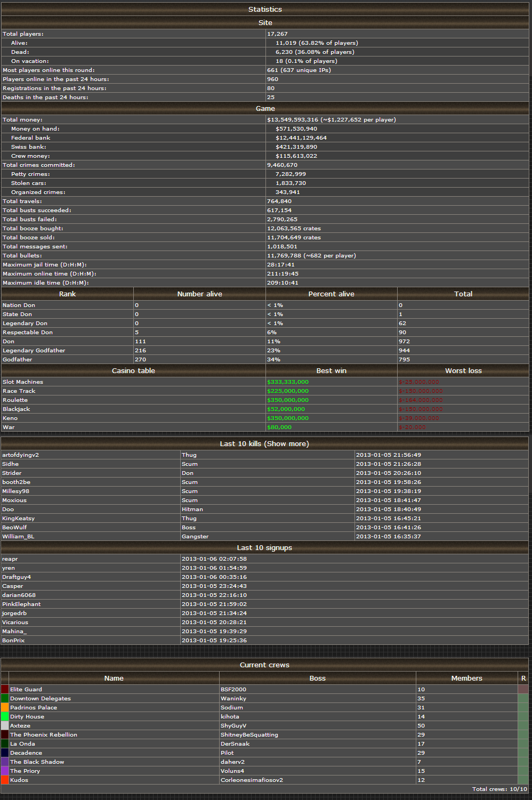Viewport: 532px width, 800px height.
Task: Open the Axteze crew page
Action: 20,725
